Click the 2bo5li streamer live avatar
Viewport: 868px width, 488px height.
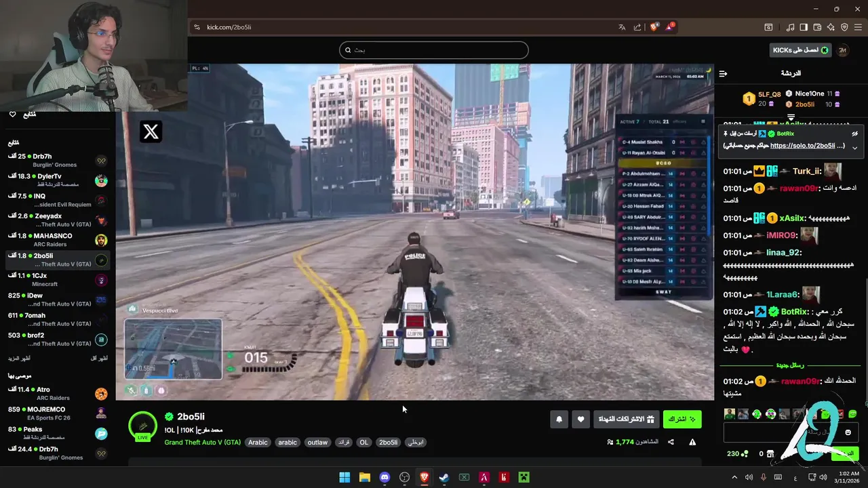pos(142,426)
